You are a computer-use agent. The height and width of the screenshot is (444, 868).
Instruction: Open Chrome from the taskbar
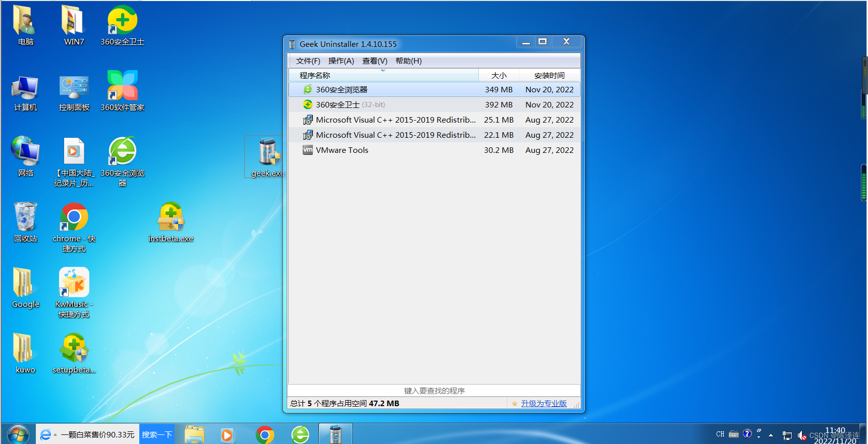[x=265, y=434]
